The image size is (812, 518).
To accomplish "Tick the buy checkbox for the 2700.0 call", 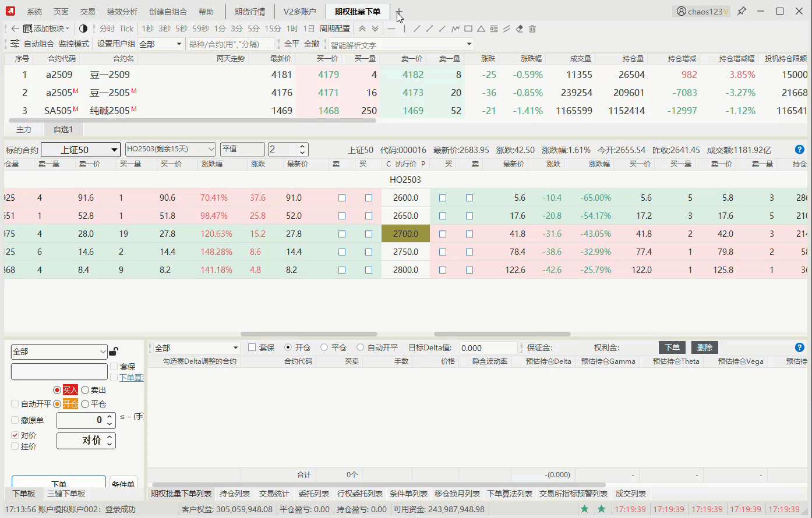I will [368, 234].
